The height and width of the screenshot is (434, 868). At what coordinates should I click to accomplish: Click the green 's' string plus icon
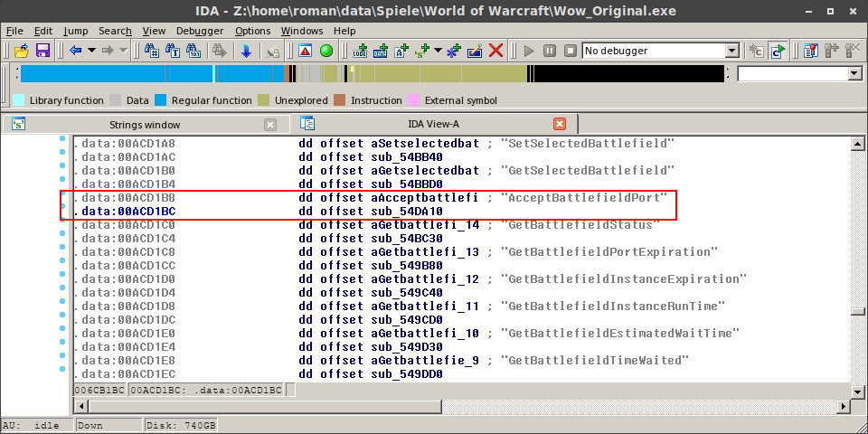[x=422, y=51]
